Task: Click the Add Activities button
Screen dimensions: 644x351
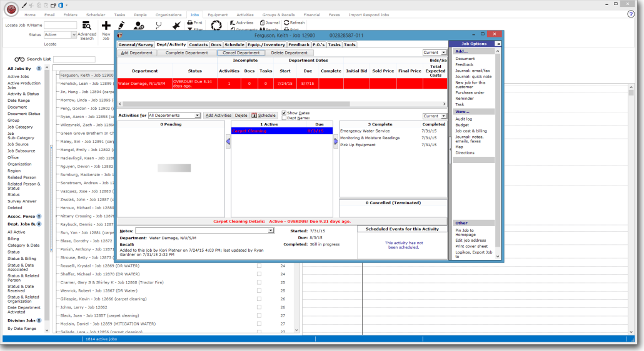Action: tap(218, 116)
